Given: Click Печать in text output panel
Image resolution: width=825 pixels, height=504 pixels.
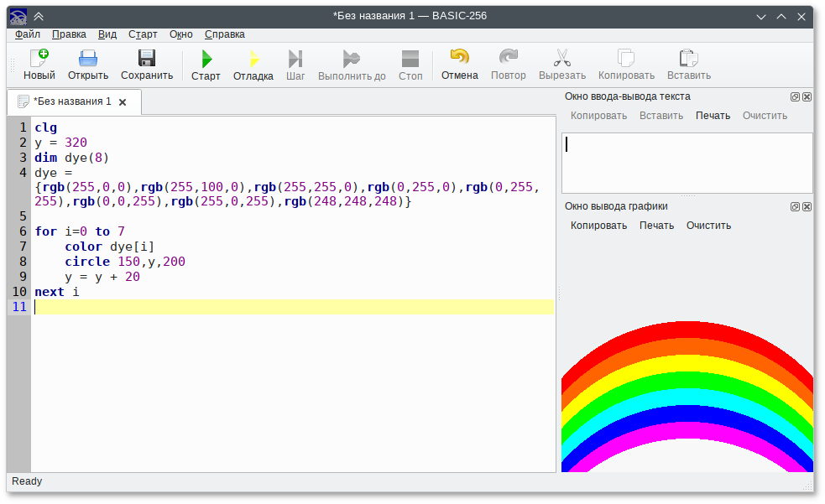Looking at the screenshot, I should [x=713, y=116].
